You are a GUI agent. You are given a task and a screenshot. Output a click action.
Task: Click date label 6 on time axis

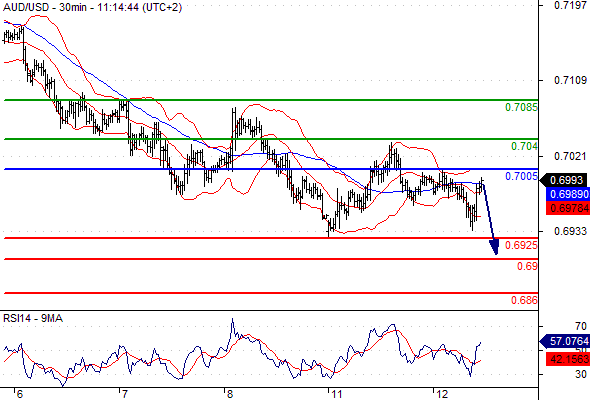tap(20, 394)
